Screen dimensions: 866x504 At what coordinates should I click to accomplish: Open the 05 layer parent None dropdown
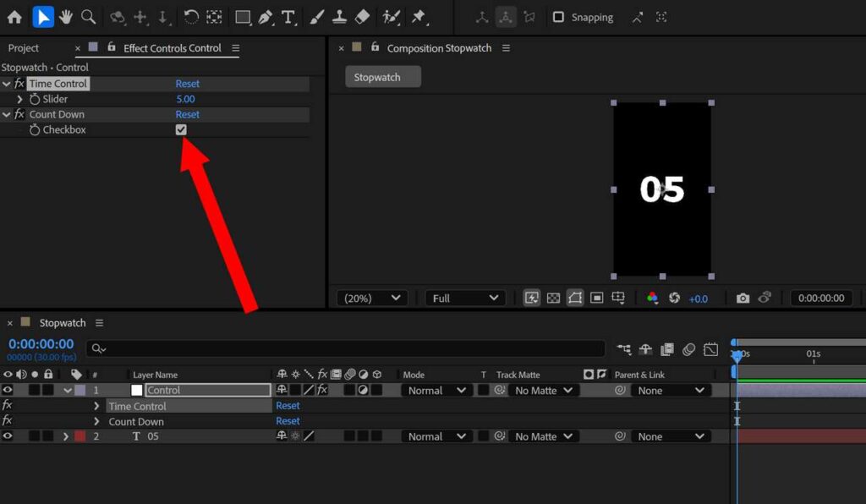pyautogui.click(x=671, y=436)
